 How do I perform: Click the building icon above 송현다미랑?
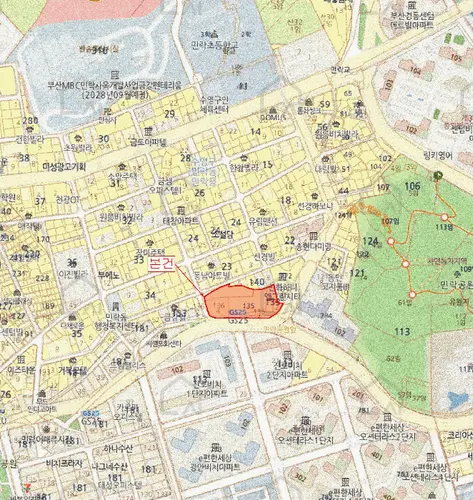point(312,236)
